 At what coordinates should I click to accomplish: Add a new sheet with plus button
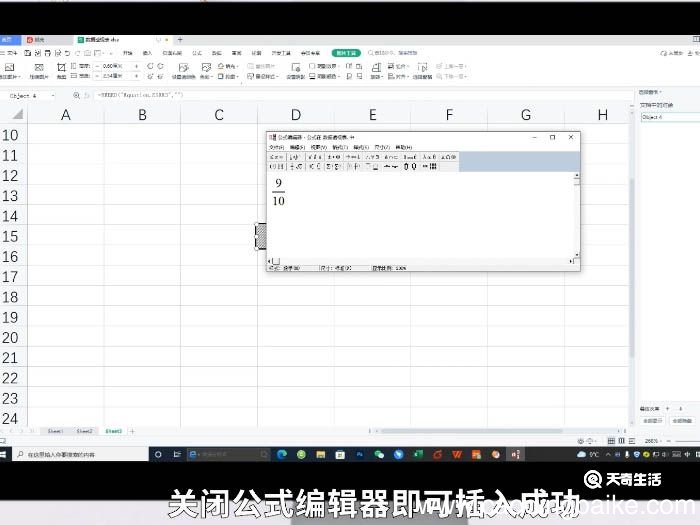[x=132, y=431]
